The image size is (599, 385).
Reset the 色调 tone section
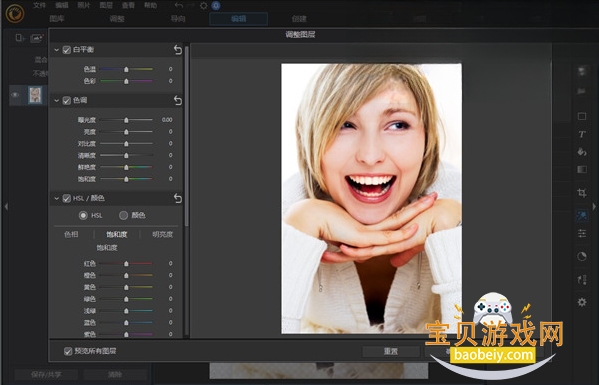(178, 100)
